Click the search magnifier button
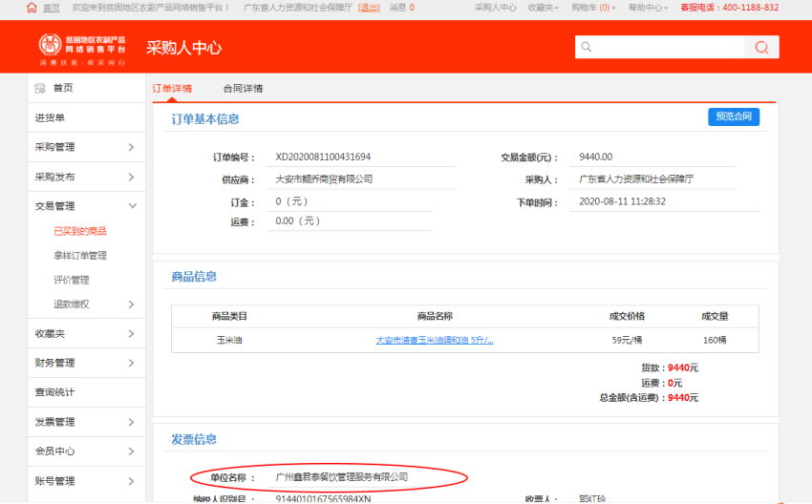 click(x=761, y=47)
